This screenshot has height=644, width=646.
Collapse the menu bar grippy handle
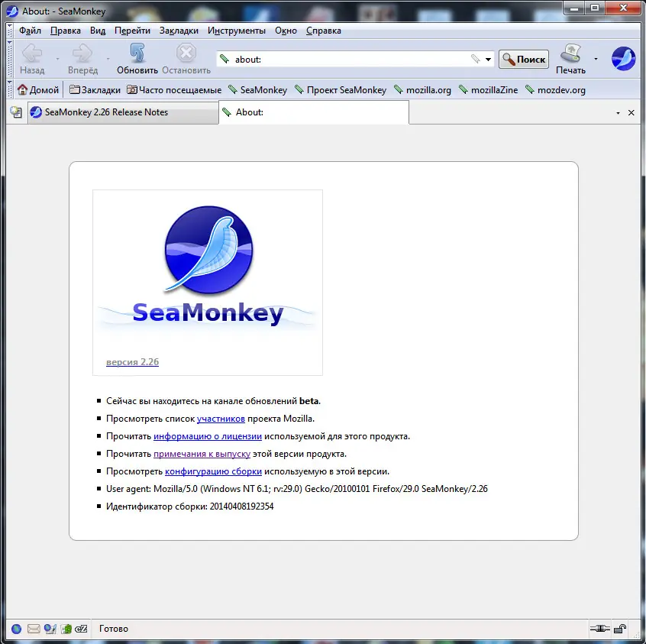tap(10, 31)
